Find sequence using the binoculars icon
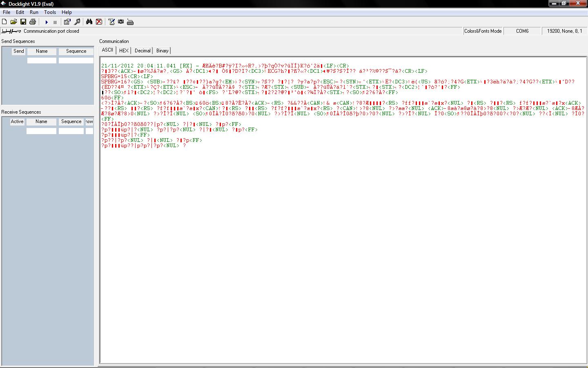The width and height of the screenshot is (588, 368). point(89,22)
